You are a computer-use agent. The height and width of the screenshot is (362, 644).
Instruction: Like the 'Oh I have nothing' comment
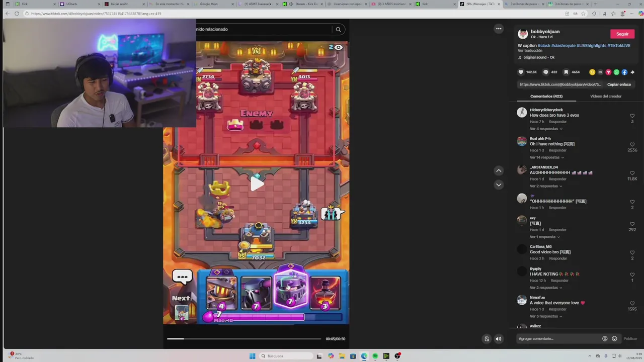[x=632, y=144]
